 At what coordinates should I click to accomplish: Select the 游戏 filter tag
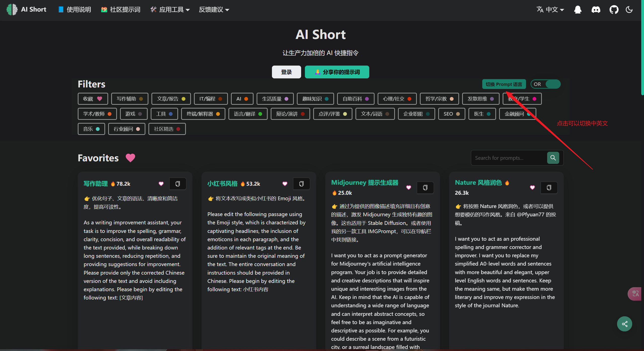pyautogui.click(x=134, y=114)
